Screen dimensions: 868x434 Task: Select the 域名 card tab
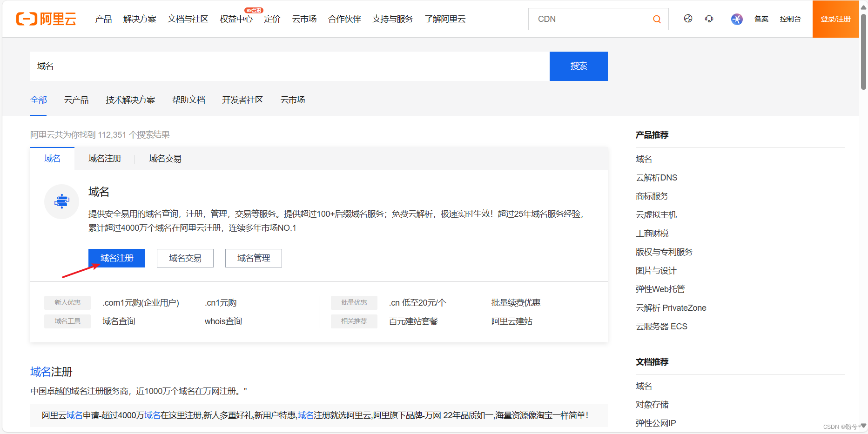click(52, 159)
